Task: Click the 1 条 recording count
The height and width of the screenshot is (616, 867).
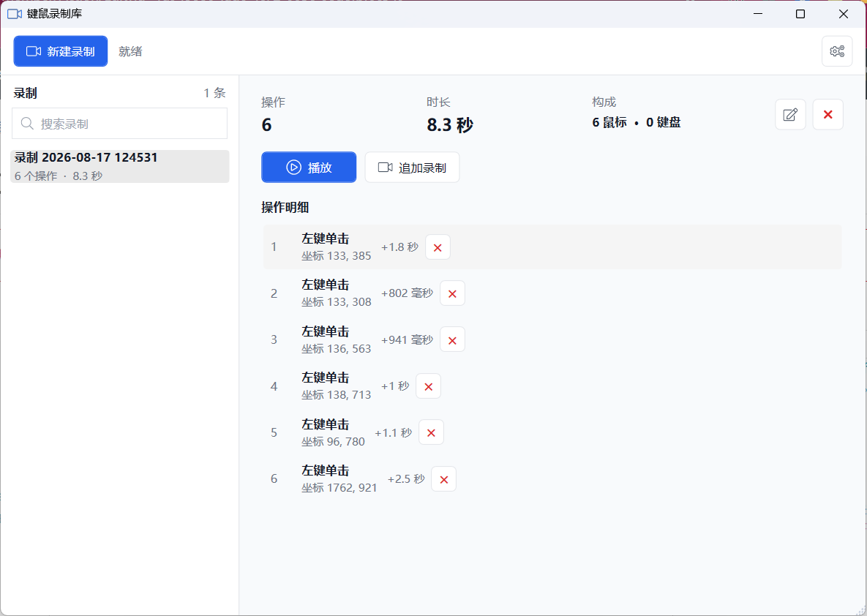Action: point(214,93)
